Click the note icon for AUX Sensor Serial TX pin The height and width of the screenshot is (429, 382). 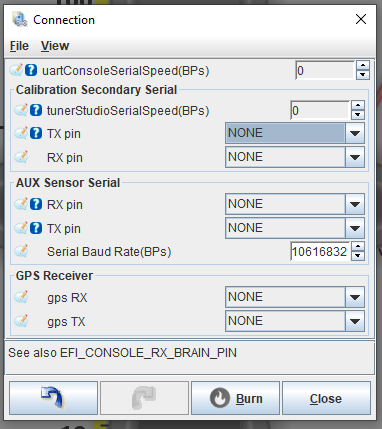pyautogui.click(x=21, y=228)
